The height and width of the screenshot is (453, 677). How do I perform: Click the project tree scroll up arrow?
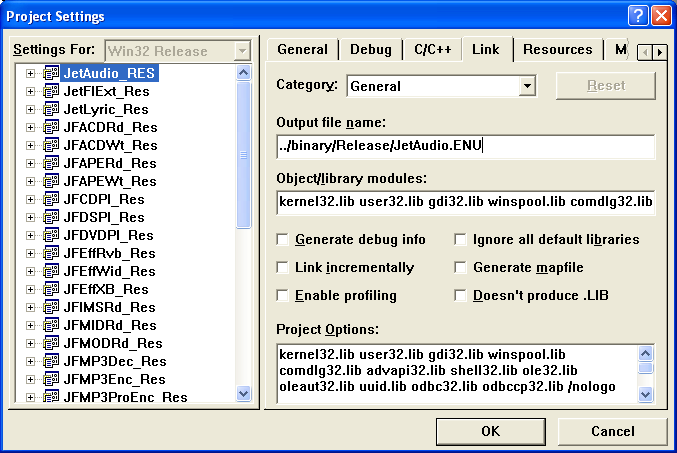click(244, 73)
